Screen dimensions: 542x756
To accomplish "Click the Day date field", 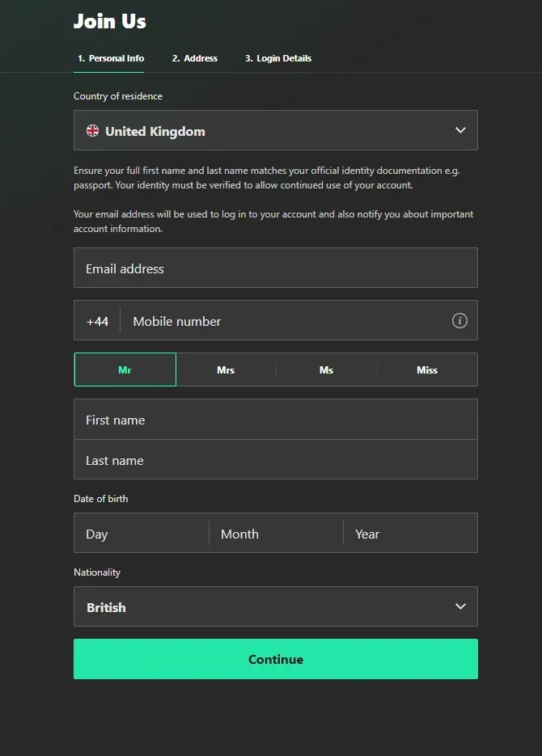I will pos(140,533).
